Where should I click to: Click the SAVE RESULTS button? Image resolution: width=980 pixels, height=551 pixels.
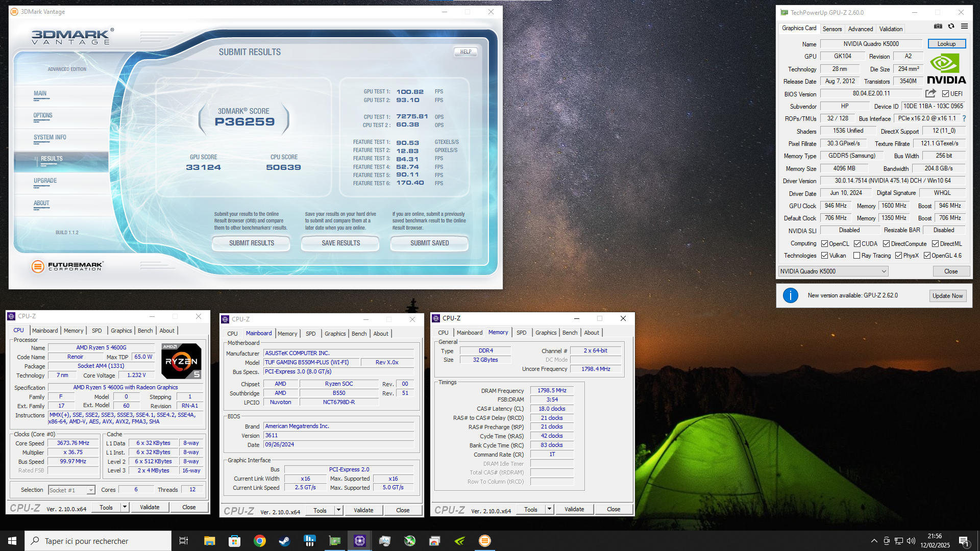pyautogui.click(x=340, y=243)
